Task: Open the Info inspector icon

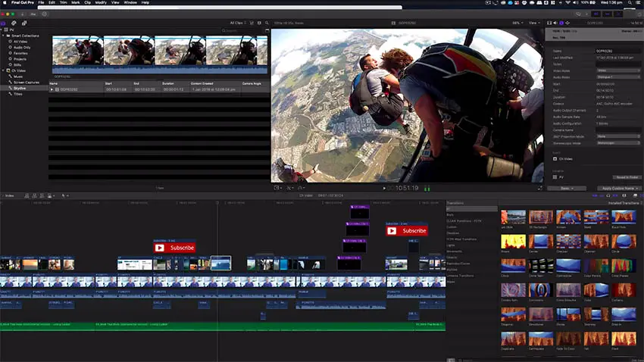Action: (561, 23)
